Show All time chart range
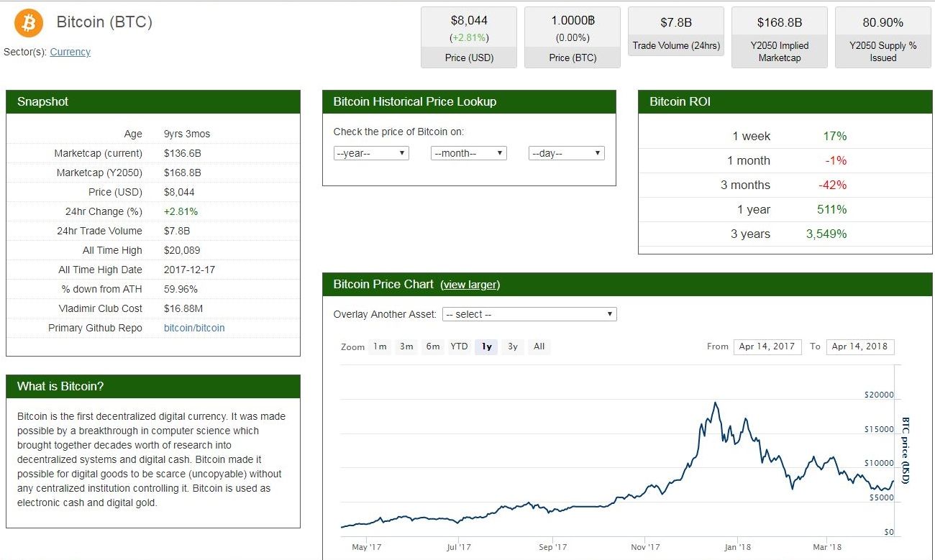935x560 pixels. [x=539, y=346]
